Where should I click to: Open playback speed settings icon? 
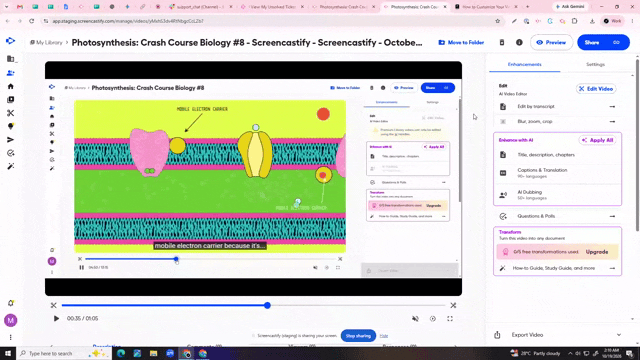433,319
